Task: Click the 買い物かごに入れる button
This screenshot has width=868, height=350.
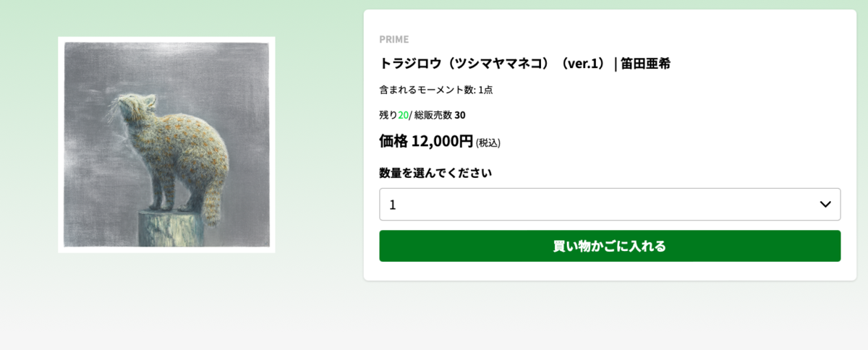Action: (610, 246)
